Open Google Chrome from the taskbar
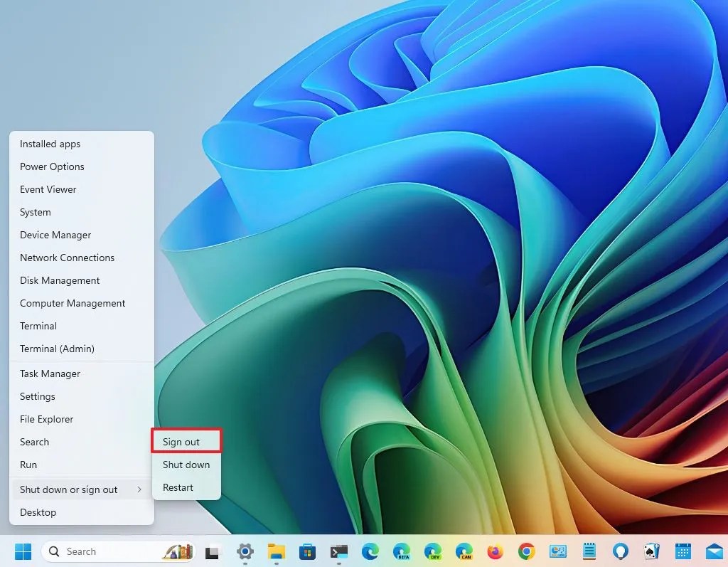The width and height of the screenshot is (728, 567). tap(526, 551)
